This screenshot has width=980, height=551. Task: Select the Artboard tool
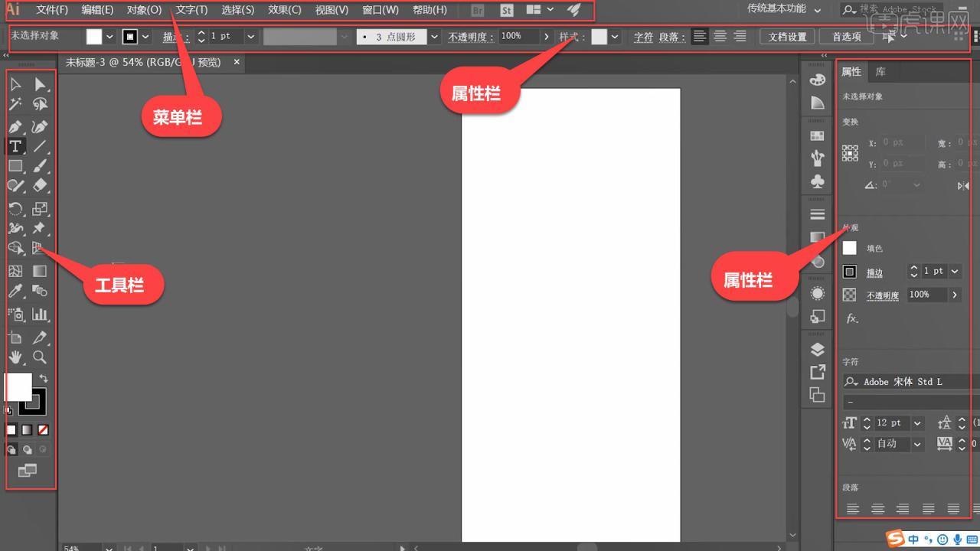pyautogui.click(x=15, y=337)
